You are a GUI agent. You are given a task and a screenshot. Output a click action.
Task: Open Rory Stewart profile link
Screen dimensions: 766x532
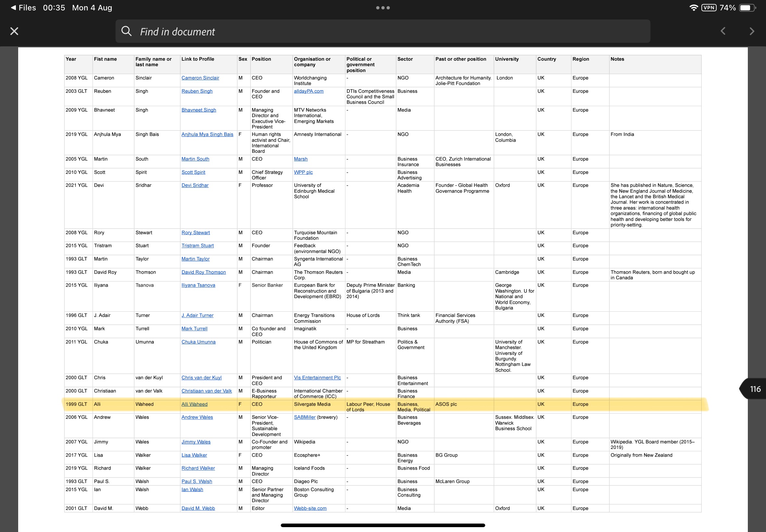click(195, 233)
